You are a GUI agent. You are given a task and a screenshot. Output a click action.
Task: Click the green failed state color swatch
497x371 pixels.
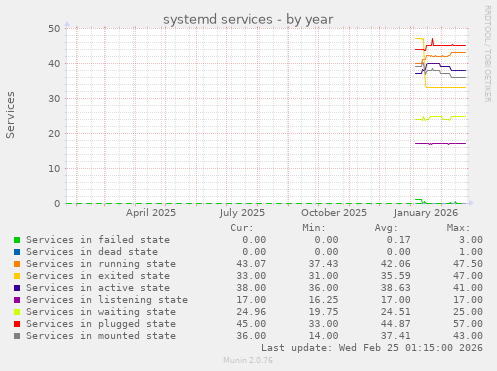(17, 240)
